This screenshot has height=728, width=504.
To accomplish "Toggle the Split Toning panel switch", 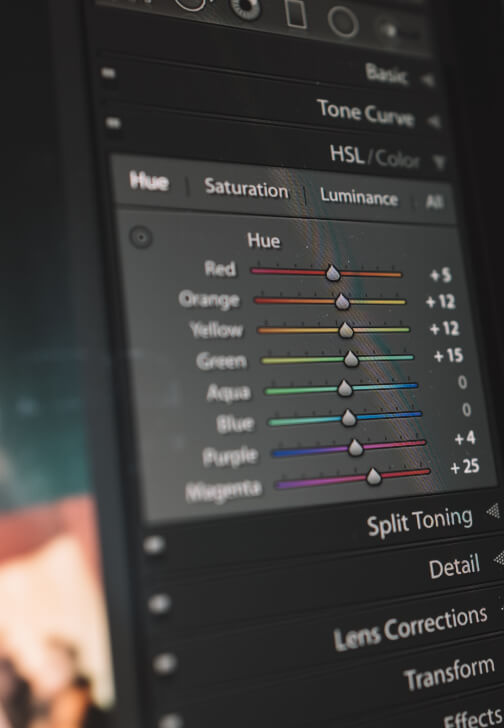I will coord(154,545).
